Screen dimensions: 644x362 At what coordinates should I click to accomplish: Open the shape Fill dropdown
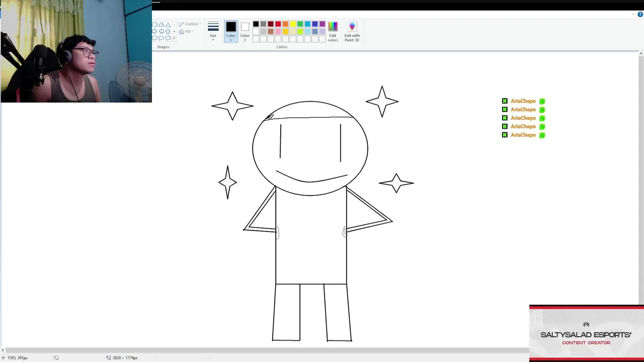pyautogui.click(x=186, y=31)
